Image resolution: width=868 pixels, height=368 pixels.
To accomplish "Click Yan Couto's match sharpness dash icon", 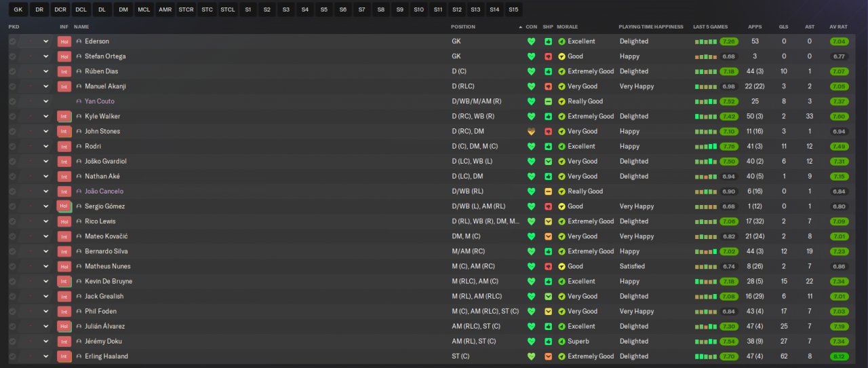I will [548, 101].
